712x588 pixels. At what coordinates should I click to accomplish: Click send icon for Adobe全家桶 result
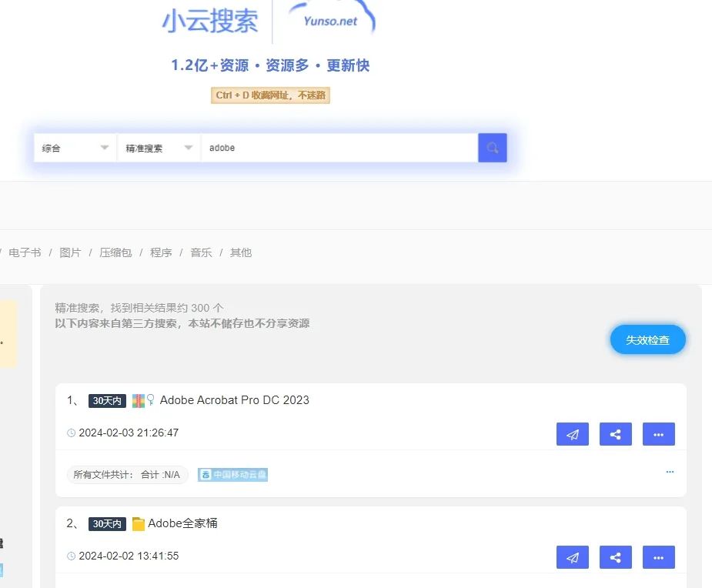(x=573, y=557)
